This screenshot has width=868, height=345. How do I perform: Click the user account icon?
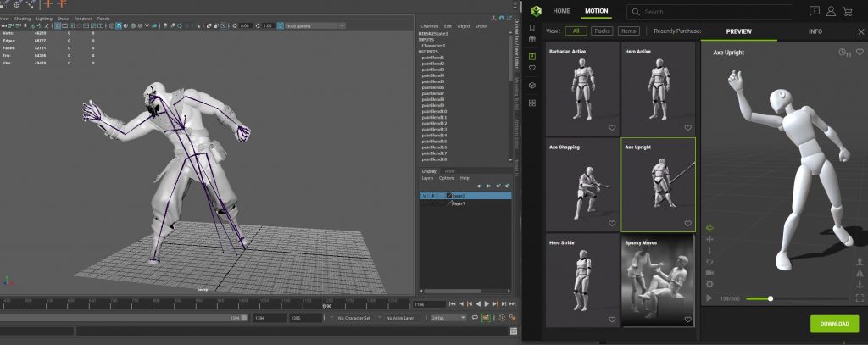point(832,11)
